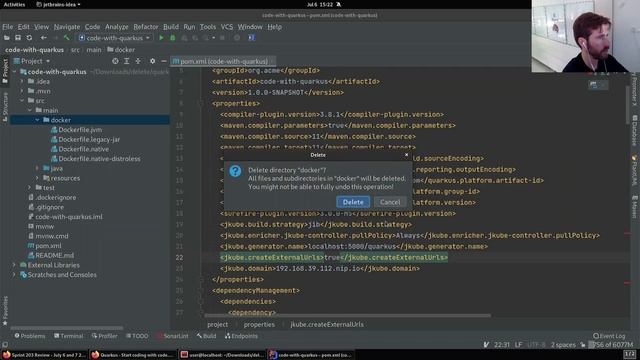Open the Tools menu

pyautogui.click(x=208, y=27)
